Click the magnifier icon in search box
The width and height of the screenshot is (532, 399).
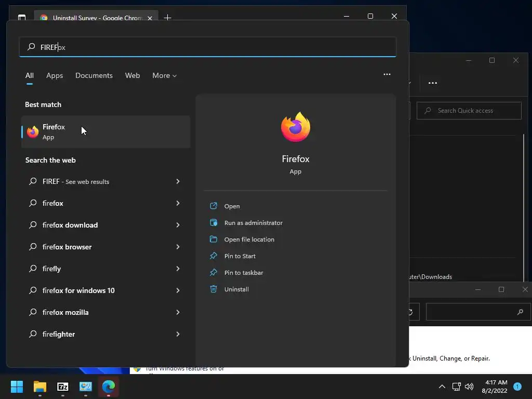pyautogui.click(x=31, y=46)
